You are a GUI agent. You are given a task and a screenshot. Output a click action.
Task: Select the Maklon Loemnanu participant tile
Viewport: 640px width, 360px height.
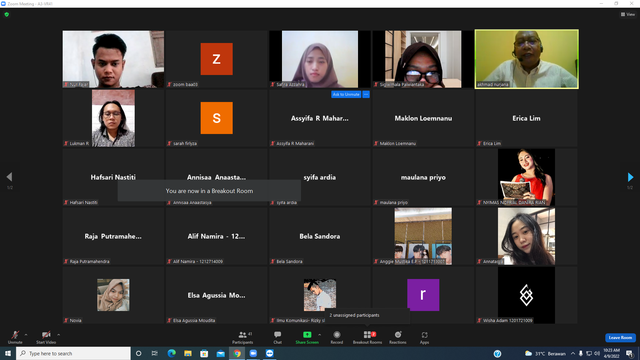(423, 118)
